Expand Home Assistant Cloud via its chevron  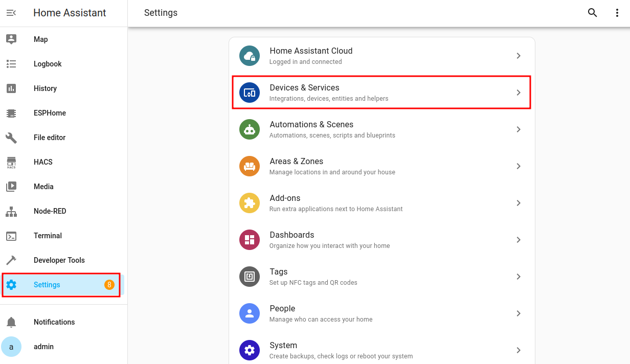[x=519, y=56]
